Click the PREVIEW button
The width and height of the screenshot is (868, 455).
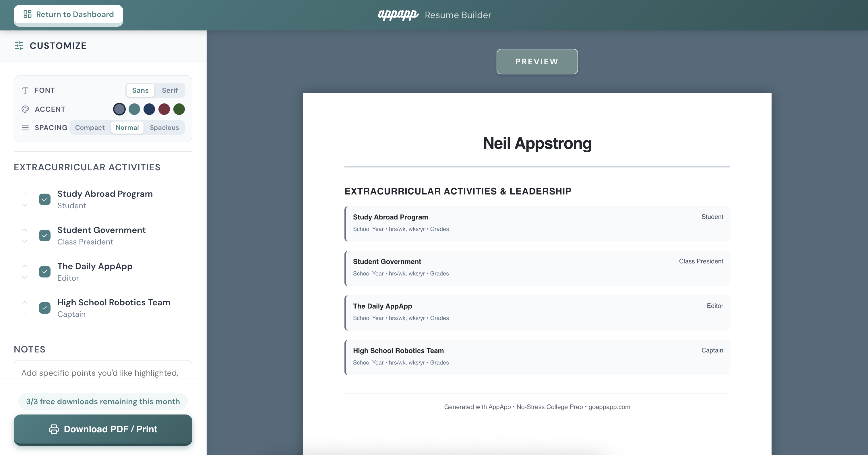pyautogui.click(x=537, y=62)
